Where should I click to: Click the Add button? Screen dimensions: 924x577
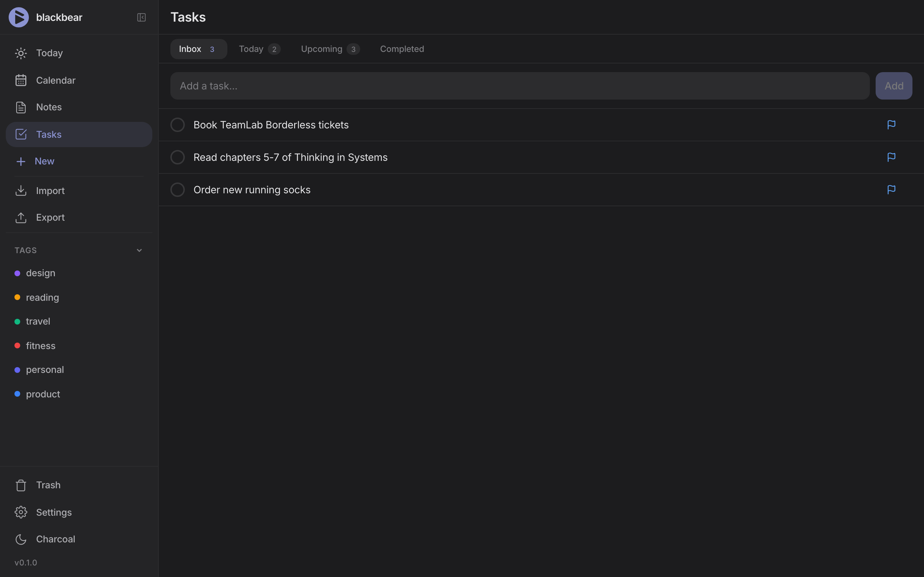(894, 85)
